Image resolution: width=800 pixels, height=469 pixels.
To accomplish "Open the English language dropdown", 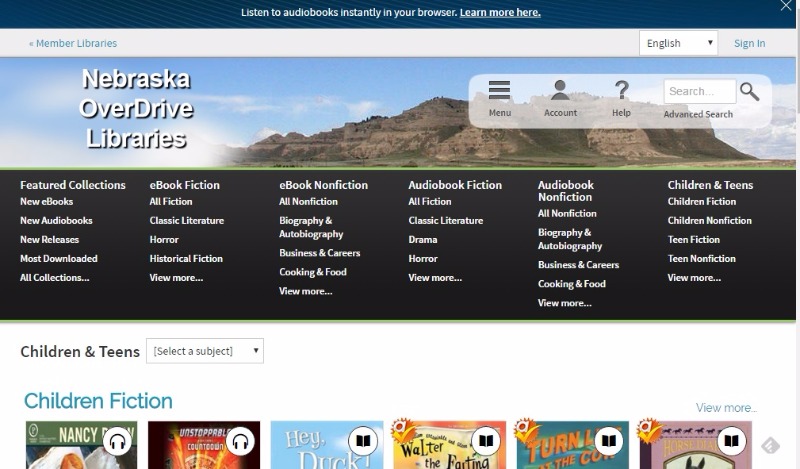I will click(678, 43).
